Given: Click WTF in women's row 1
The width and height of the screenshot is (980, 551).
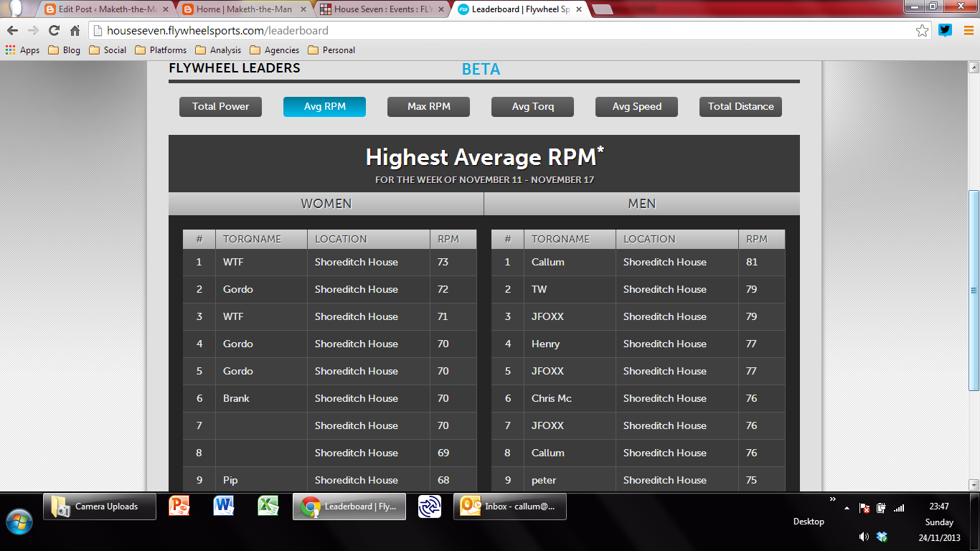Looking at the screenshot, I should point(233,262).
